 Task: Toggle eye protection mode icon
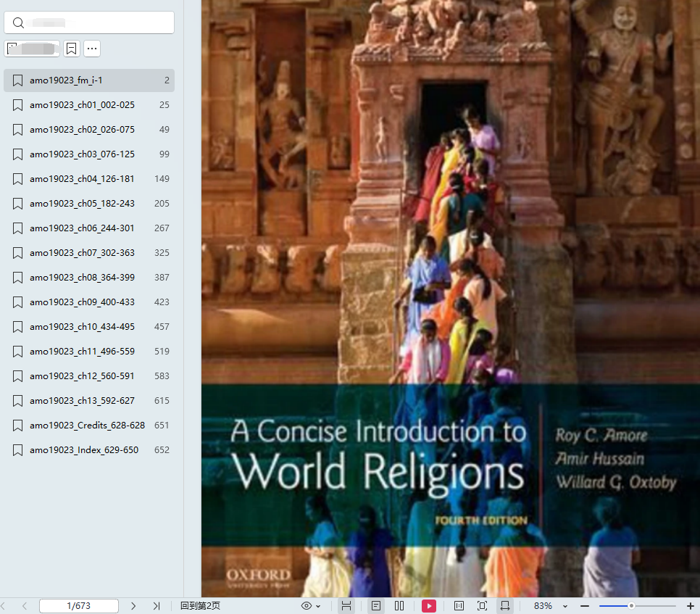(x=307, y=606)
